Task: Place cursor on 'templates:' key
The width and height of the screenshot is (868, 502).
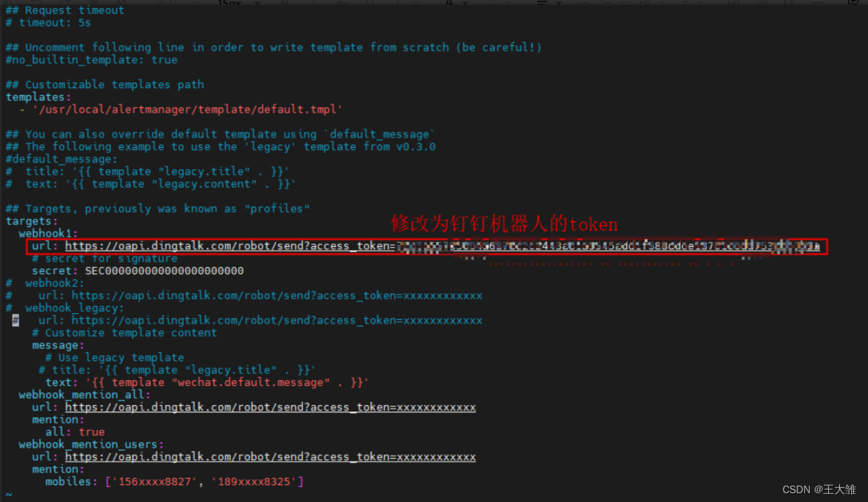Action: [x=38, y=97]
